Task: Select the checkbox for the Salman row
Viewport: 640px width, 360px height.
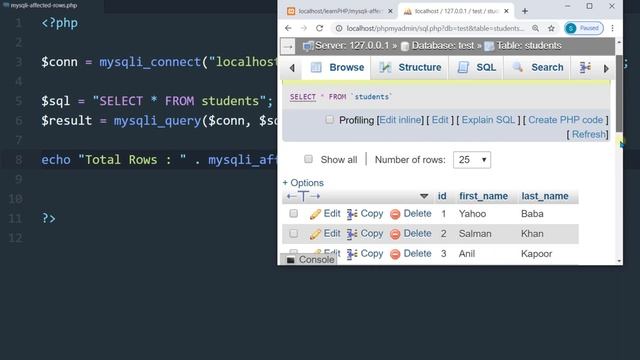Action: (293, 233)
